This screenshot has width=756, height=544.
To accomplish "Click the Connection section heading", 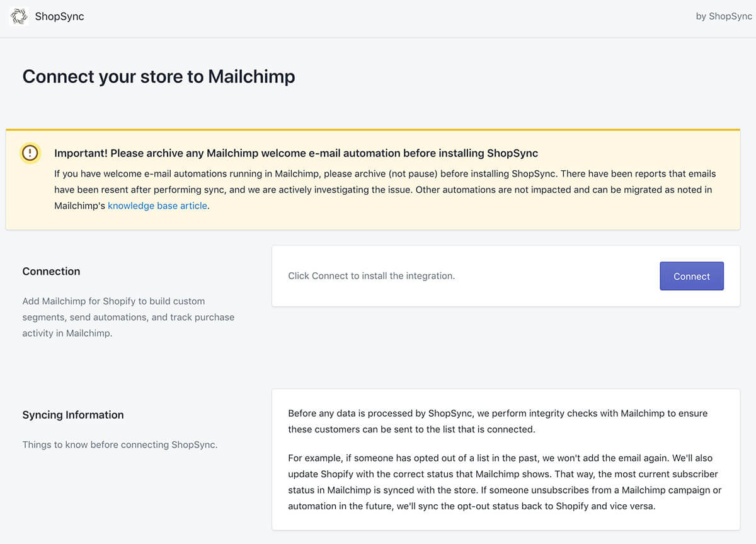I will (x=51, y=271).
